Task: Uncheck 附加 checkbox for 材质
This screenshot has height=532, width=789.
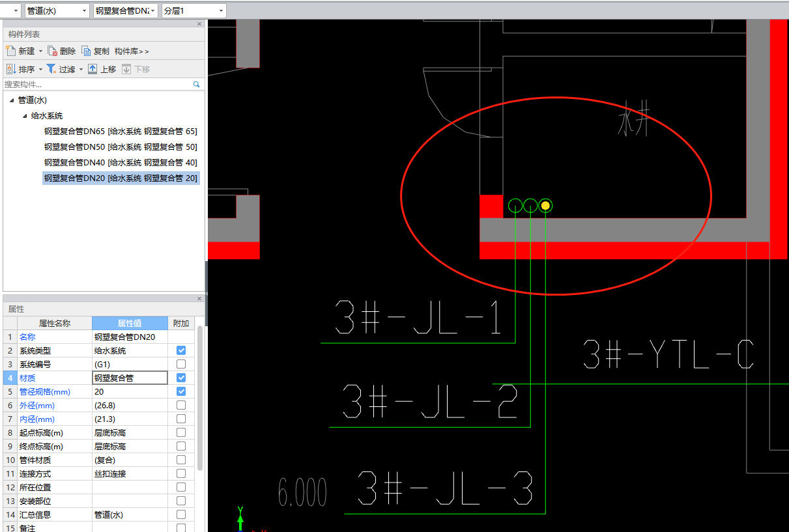Action: tap(181, 378)
